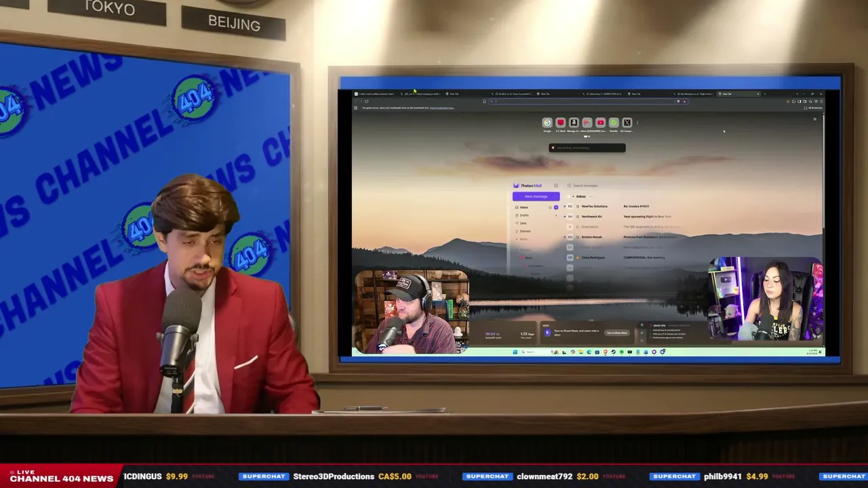The image size is (868, 488).
Task: Open Steam from the taskbar
Action: pyautogui.click(x=614, y=352)
